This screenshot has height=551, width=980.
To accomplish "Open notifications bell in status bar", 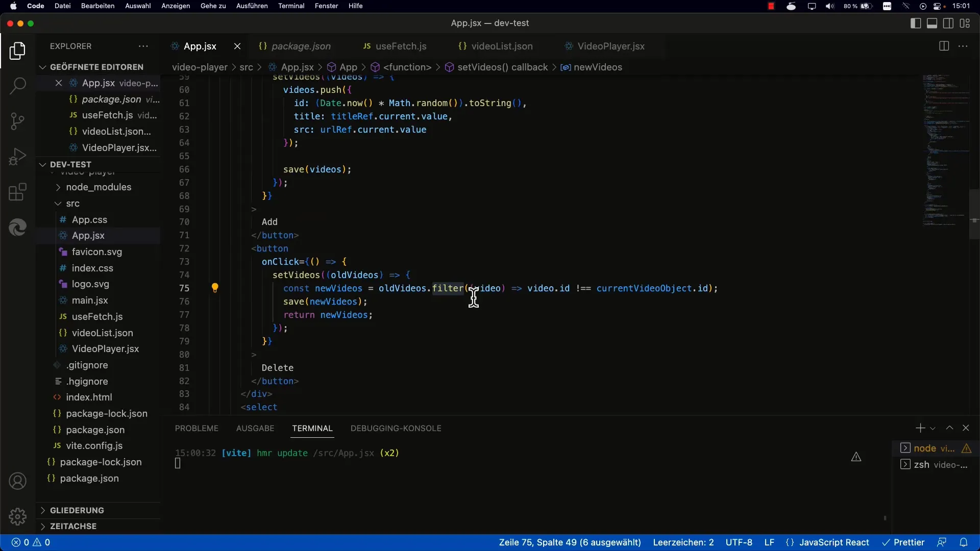I will pyautogui.click(x=964, y=542).
